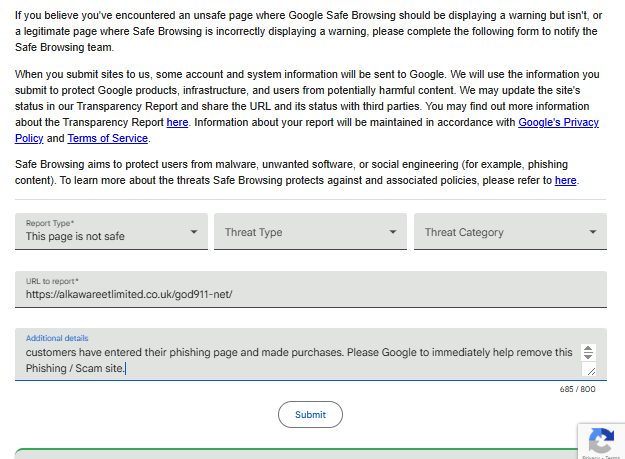The height and width of the screenshot is (459, 625).
Task: Open the Report Type dropdown
Action: [111, 232]
